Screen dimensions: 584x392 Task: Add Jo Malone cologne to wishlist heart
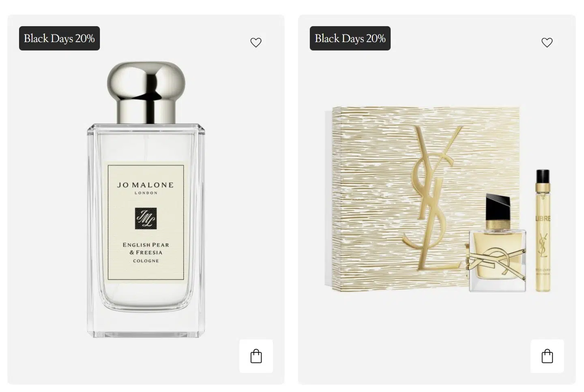pyautogui.click(x=256, y=43)
